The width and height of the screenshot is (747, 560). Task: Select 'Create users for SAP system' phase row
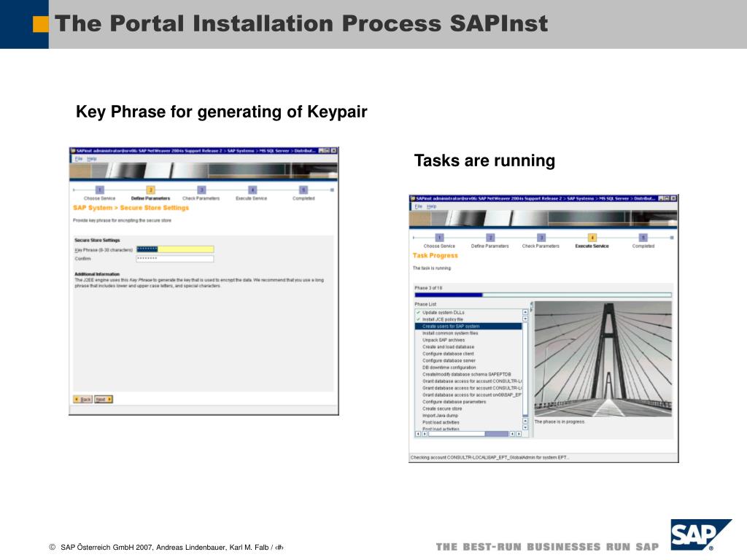point(468,326)
